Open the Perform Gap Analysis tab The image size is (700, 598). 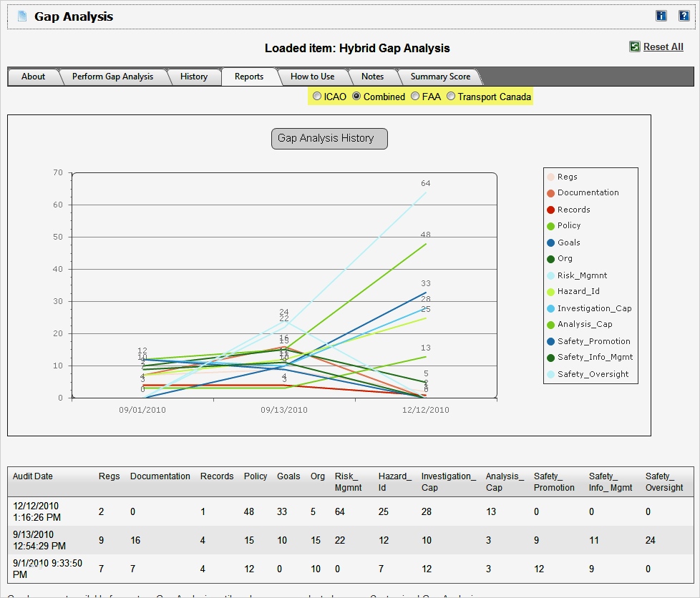114,76
